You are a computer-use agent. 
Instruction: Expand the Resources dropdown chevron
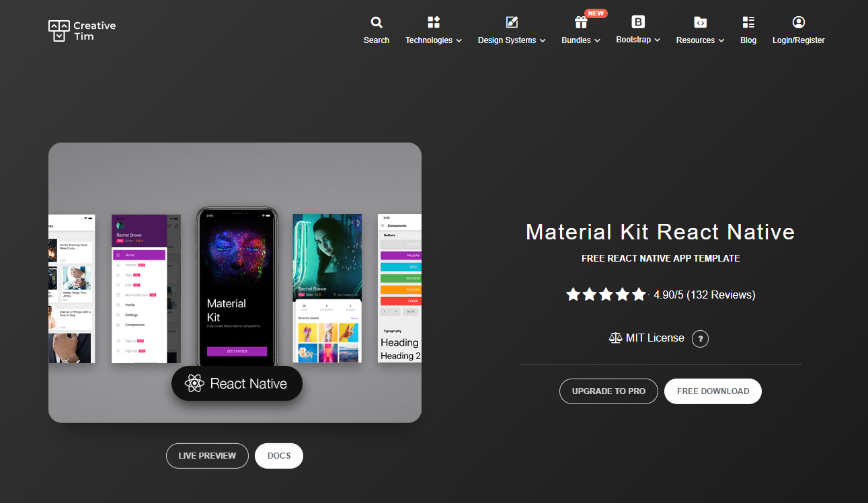[x=721, y=41]
